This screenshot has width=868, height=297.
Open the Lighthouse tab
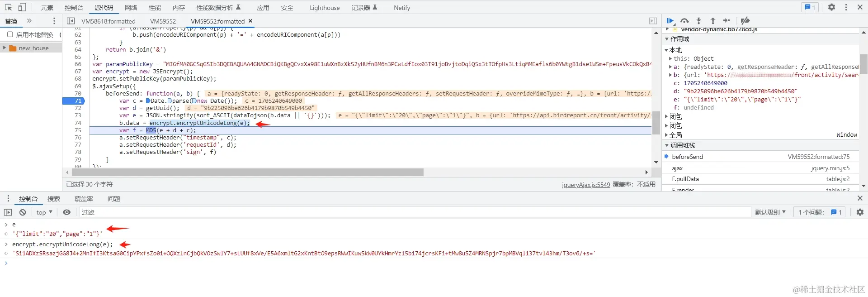click(325, 8)
